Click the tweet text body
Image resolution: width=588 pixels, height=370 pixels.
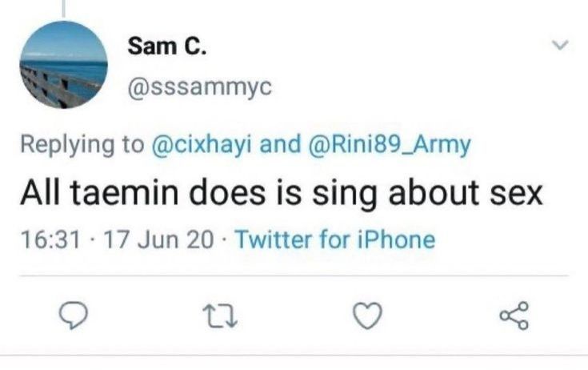281,193
